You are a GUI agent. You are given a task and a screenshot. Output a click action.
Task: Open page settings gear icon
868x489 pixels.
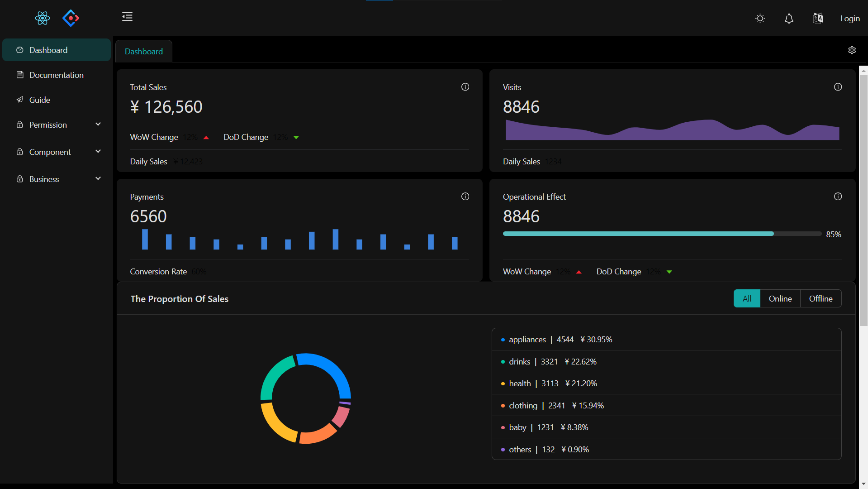[852, 50]
